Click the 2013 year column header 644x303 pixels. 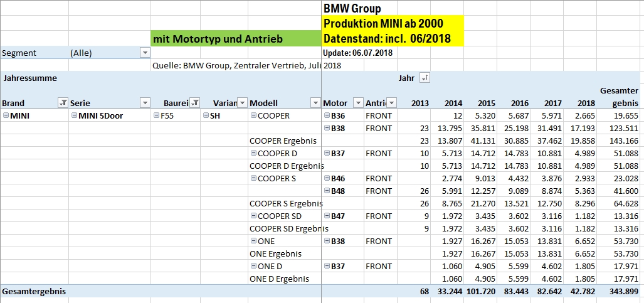tap(421, 103)
